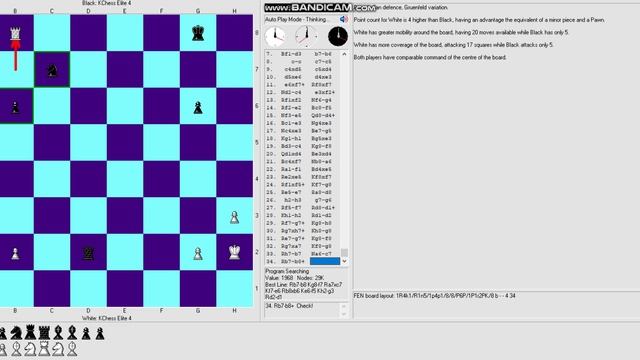Click the captured black knight in tray

[16, 333]
